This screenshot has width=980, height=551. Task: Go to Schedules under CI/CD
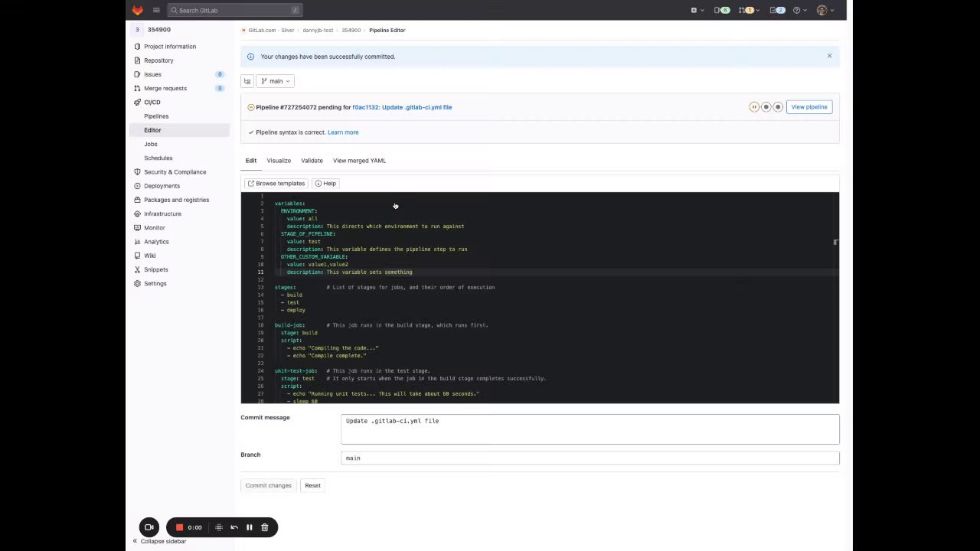pos(158,158)
